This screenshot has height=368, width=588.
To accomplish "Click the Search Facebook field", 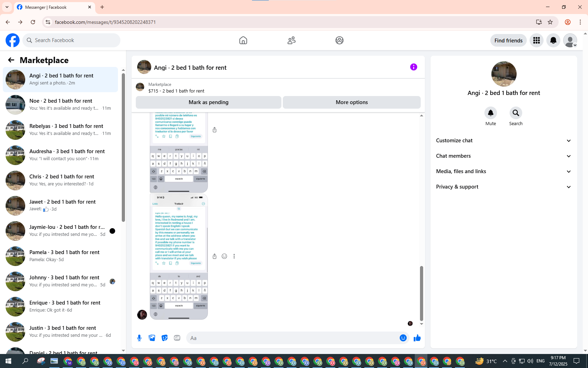I will click(71, 40).
